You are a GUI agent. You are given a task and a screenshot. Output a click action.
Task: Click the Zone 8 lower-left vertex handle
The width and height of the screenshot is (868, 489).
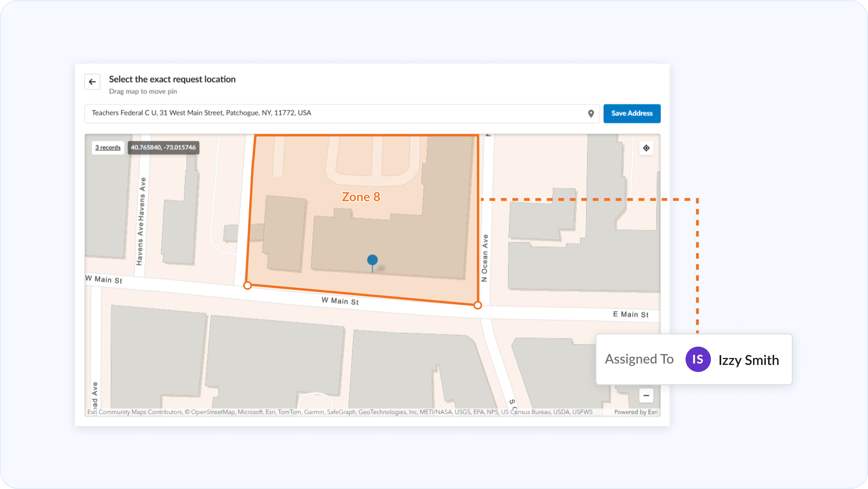[x=247, y=286]
